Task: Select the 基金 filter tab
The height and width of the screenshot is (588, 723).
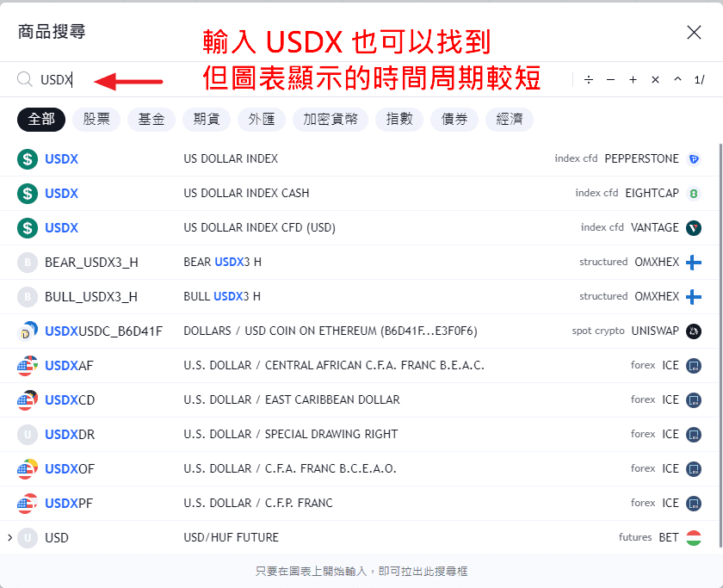Action: click(x=151, y=120)
